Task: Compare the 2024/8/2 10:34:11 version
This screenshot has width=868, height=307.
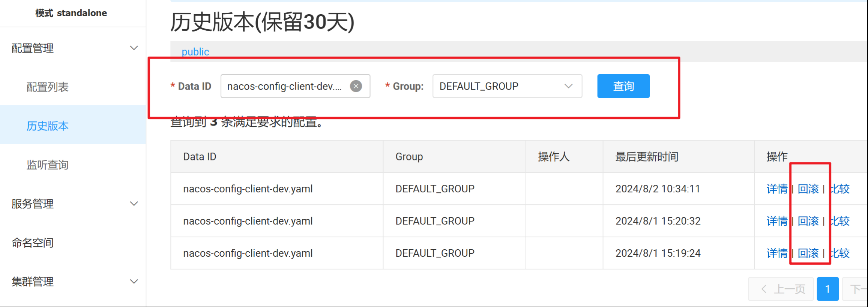Action: click(x=840, y=189)
